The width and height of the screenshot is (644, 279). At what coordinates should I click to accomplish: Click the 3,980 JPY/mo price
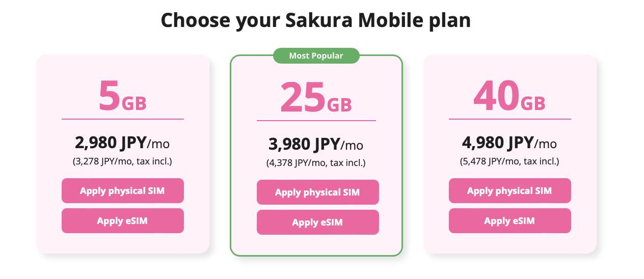[316, 145]
